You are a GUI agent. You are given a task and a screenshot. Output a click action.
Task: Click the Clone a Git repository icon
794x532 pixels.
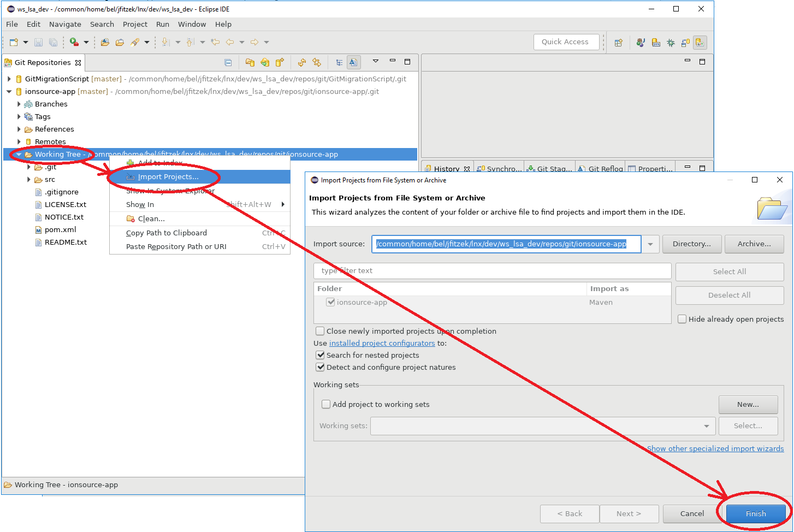(x=265, y=62)
